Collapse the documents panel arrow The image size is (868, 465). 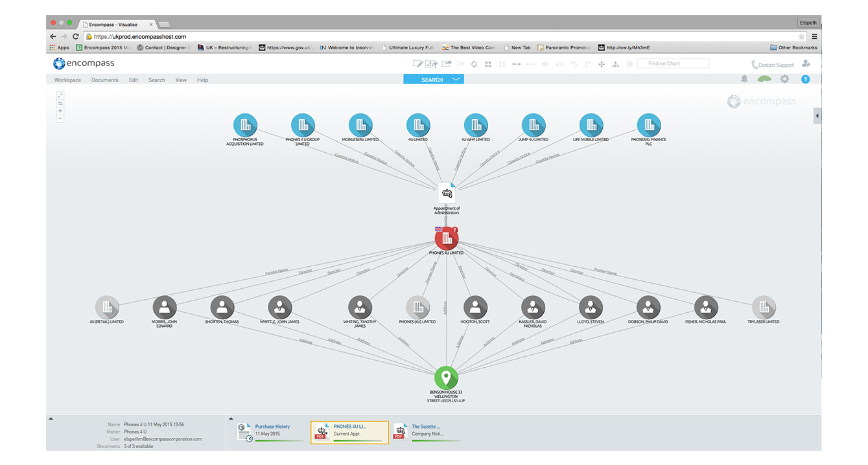pyautogui.click(x=231, y=418)
